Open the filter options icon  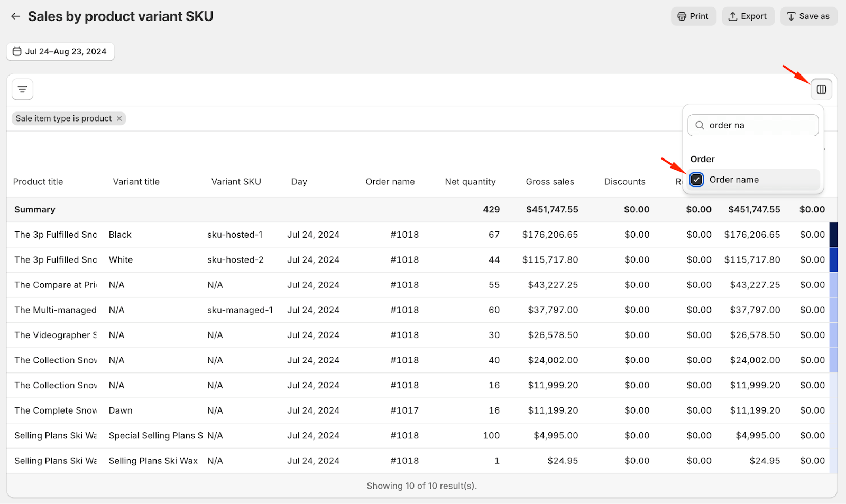click(x=22, y=89)
